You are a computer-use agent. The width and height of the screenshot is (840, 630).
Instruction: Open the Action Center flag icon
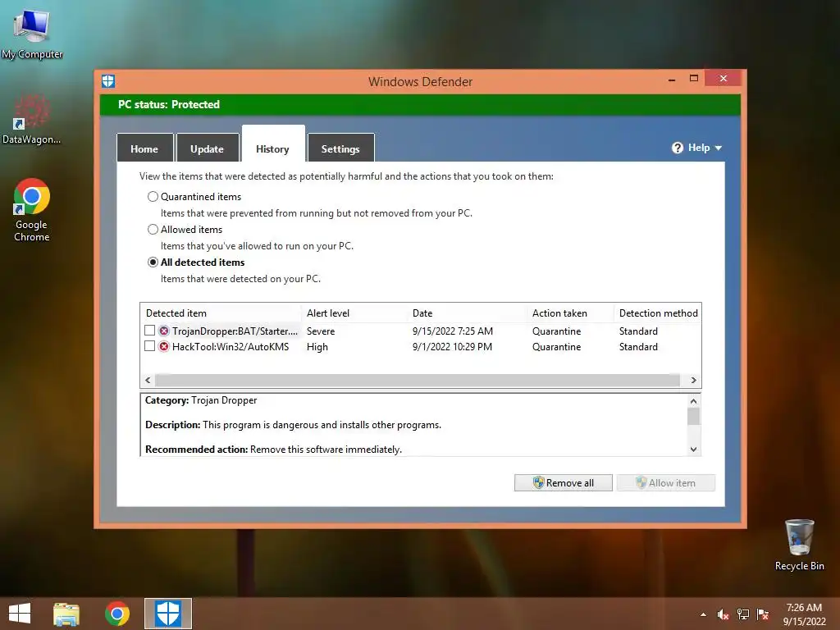click(762, 614)
